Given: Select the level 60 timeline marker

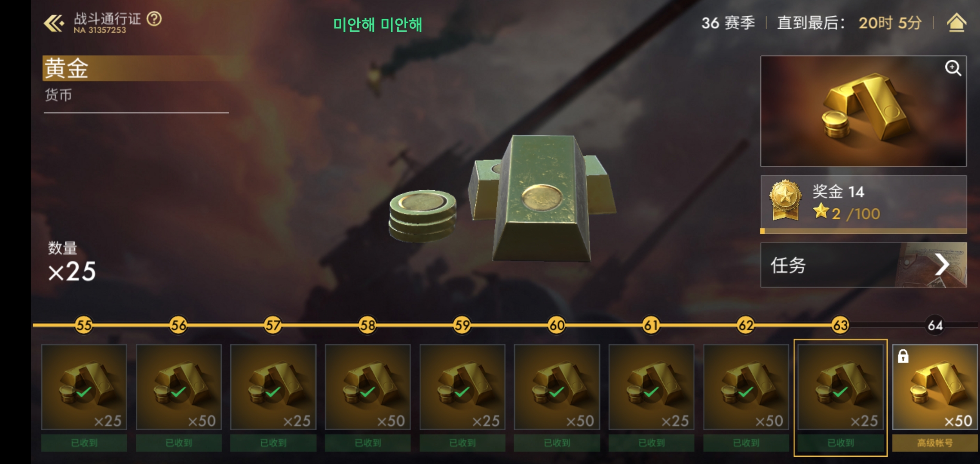Looking at the screenshot, I should point(557,325).
